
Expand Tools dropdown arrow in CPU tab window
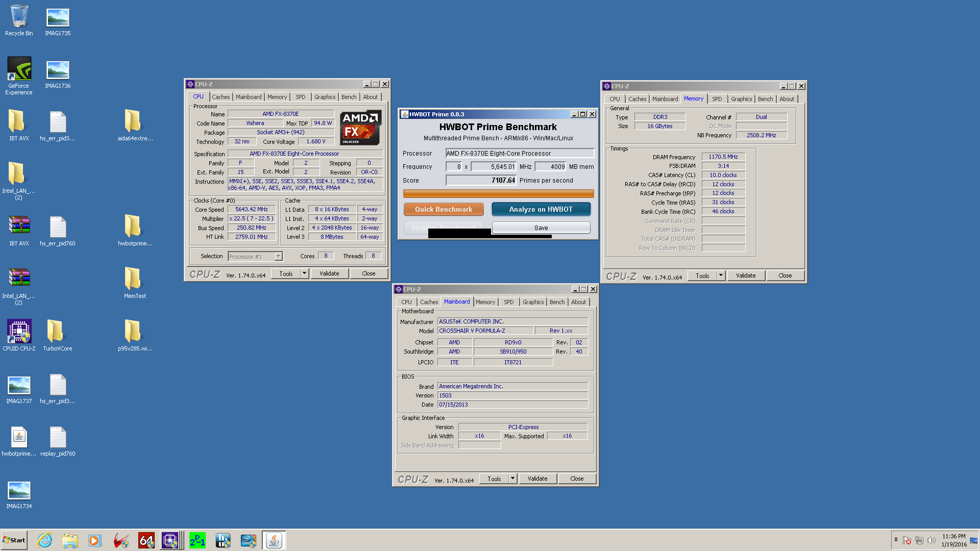click(x=305, y=273)
